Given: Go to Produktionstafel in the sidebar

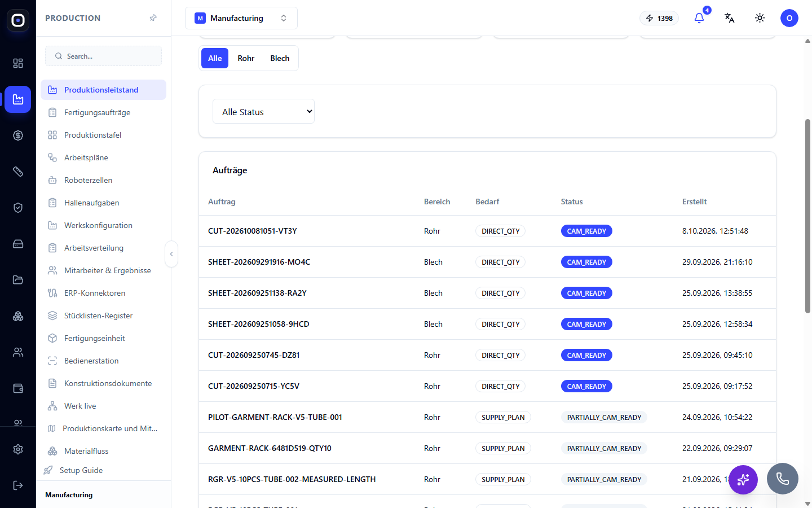Looking at the screenshot, I should [x=104, y=135].
